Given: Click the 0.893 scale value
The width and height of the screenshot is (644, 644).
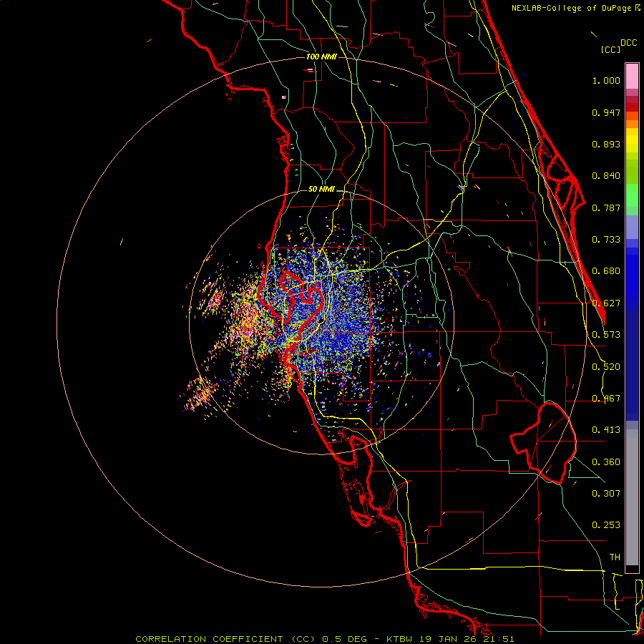Looking at the screenshot, I should (606, 144).
